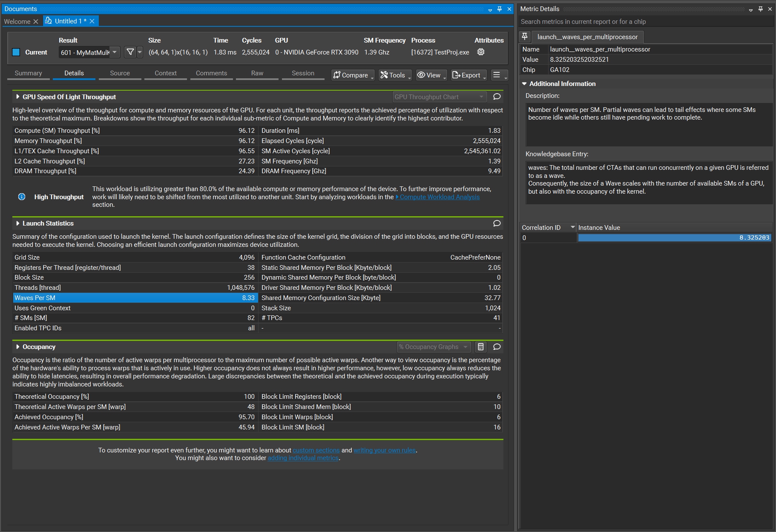Click the High Throughput info icon
This screenshot has width=776, height=532.
pos(22,197)
